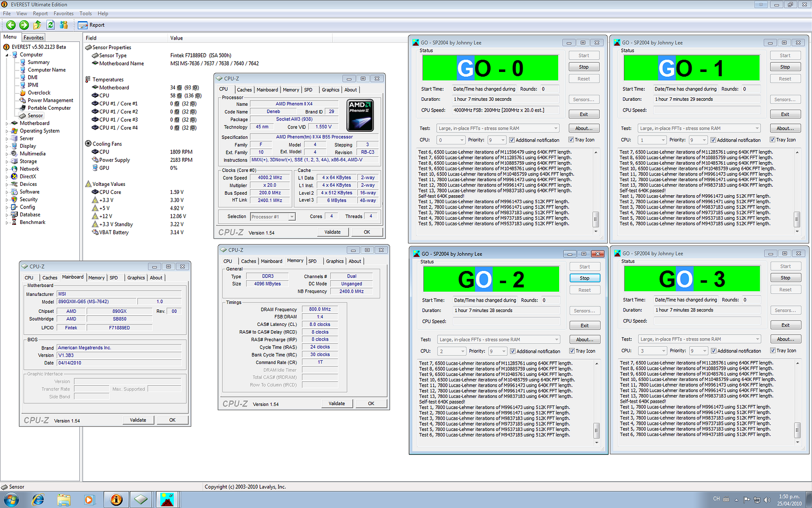Toggle Tray Icon checkbox in GO-3 window
The image size is (812, 508).
click(x=773, y=350)
